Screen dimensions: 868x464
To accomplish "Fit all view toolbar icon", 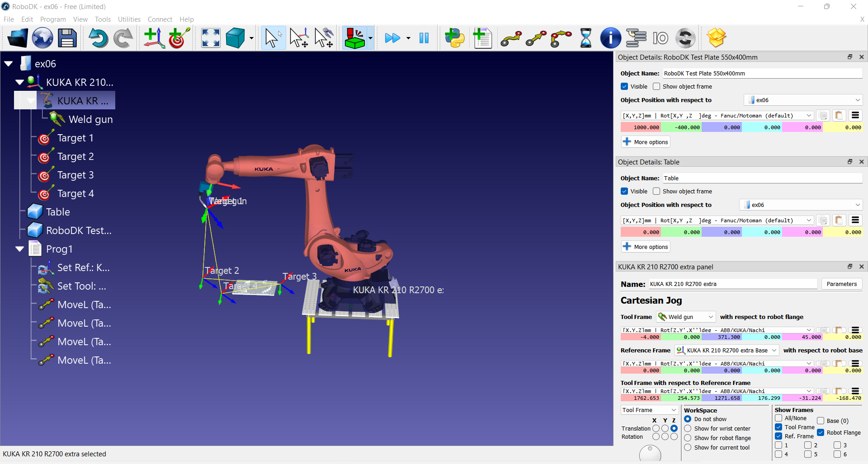I will 211,38.
